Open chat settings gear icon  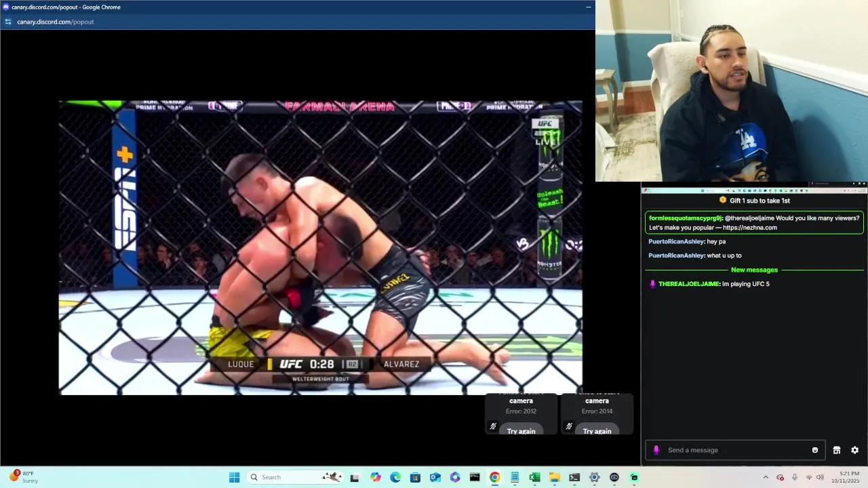[x=854, y=450]
